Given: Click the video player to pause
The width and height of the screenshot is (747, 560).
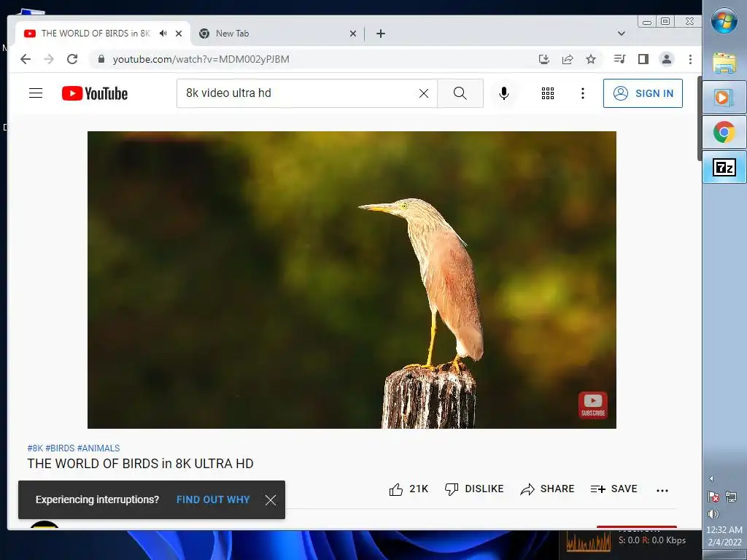Looking at the screenshot, I should click(x=352, y=279).
